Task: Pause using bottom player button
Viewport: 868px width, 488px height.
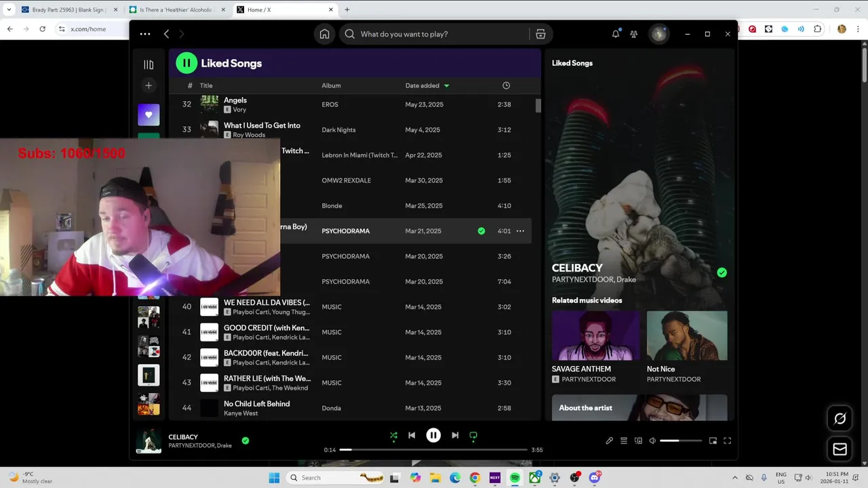Action: point(433,435)
